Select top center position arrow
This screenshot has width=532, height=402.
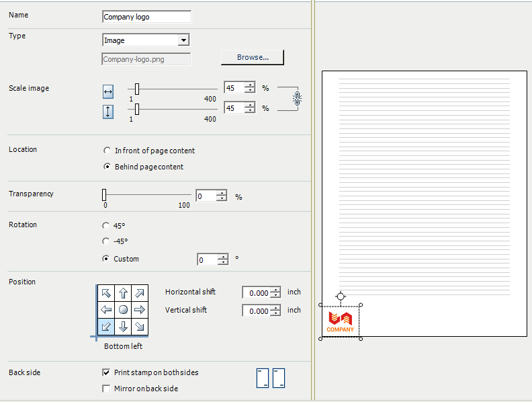(123, 292)
